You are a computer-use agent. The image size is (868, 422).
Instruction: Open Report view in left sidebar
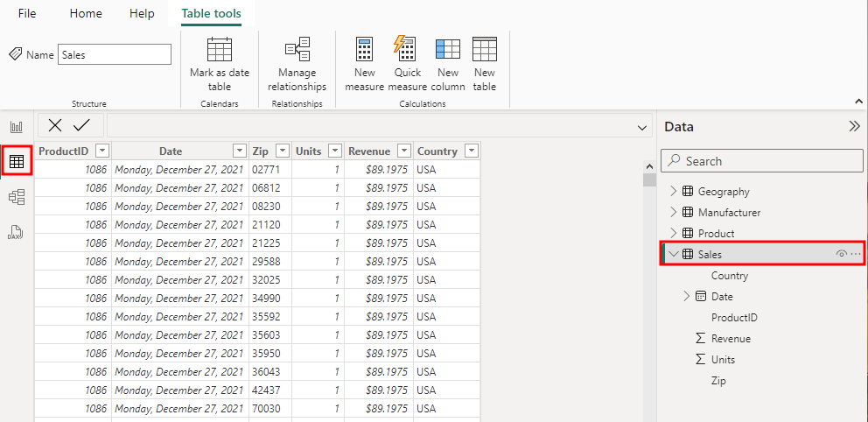pos(16,127)
